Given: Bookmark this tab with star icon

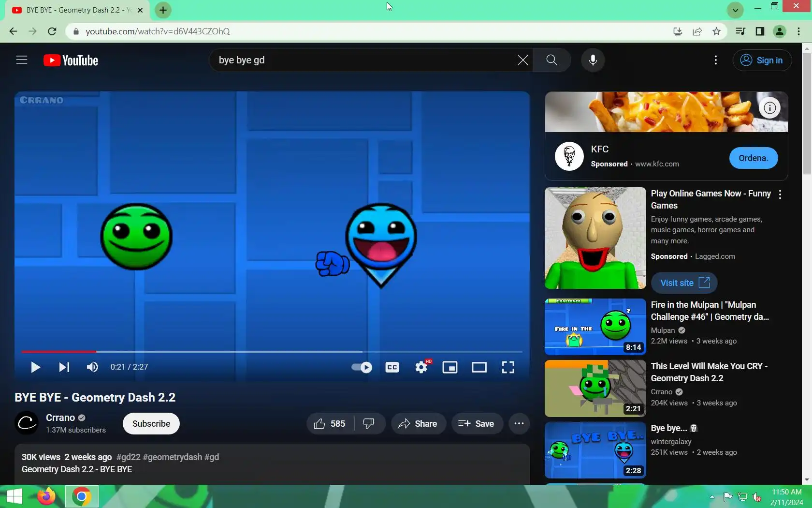Looking at the screenshot, I should pyautogui.click(x=716, y=31).
